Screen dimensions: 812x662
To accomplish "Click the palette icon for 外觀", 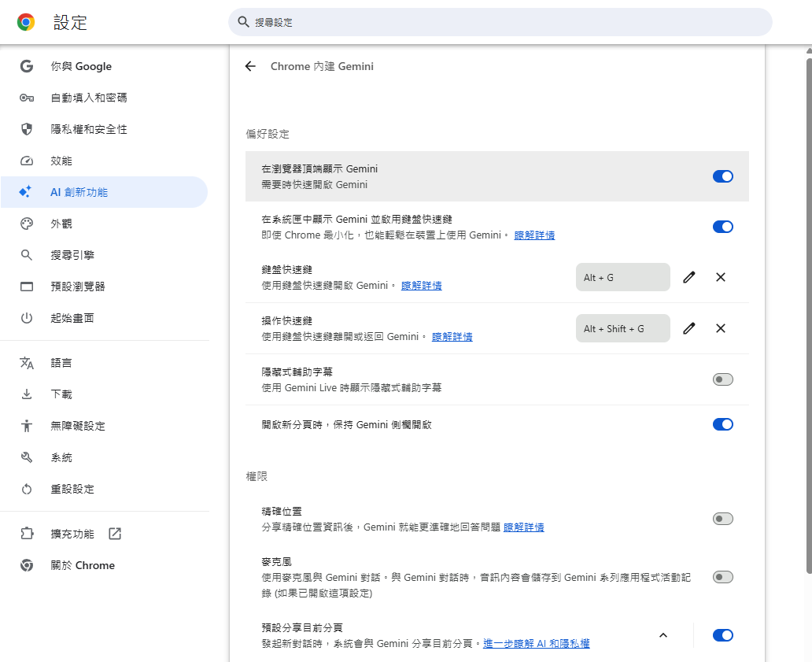I will point(27,224).
